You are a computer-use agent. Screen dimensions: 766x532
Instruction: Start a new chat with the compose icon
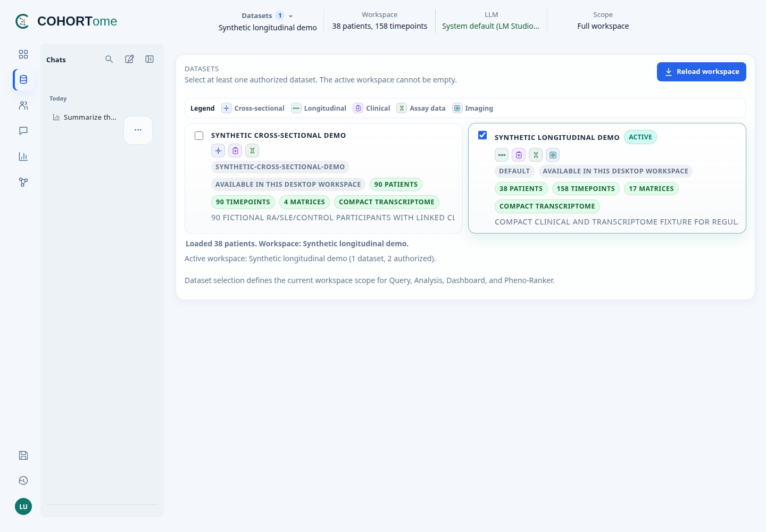pos(129,59)
